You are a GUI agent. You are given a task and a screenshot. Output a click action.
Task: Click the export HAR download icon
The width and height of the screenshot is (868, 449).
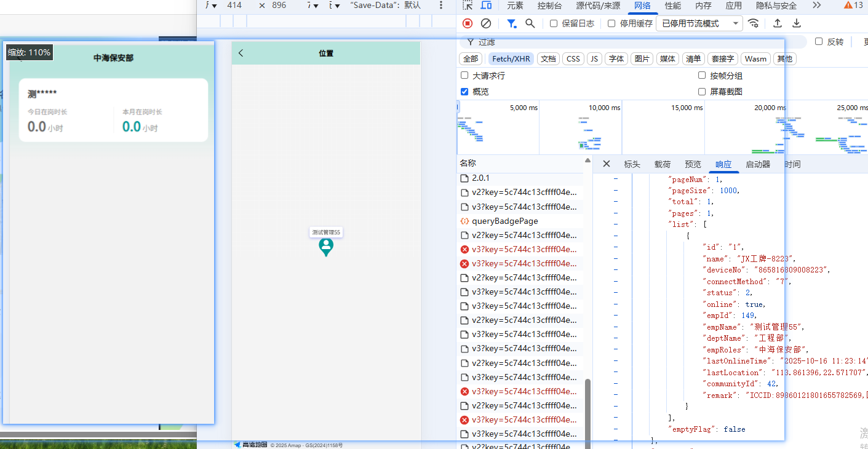[x=796, y=23]
